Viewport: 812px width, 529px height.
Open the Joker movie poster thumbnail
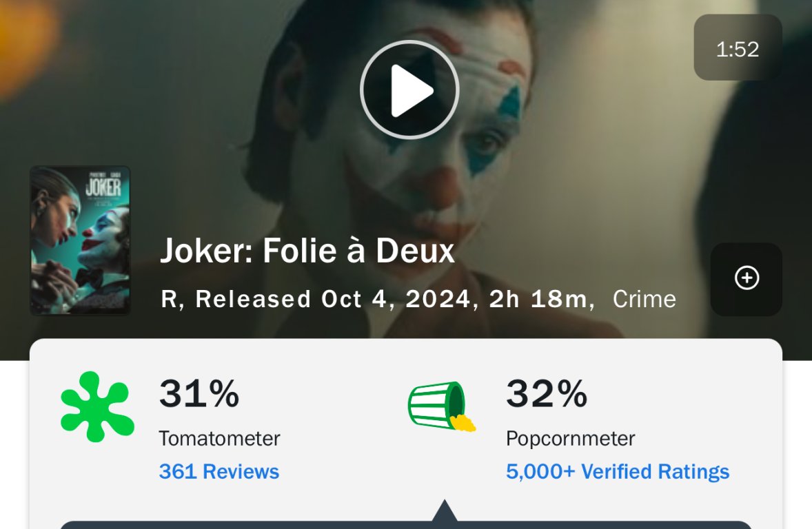point(80,240)
